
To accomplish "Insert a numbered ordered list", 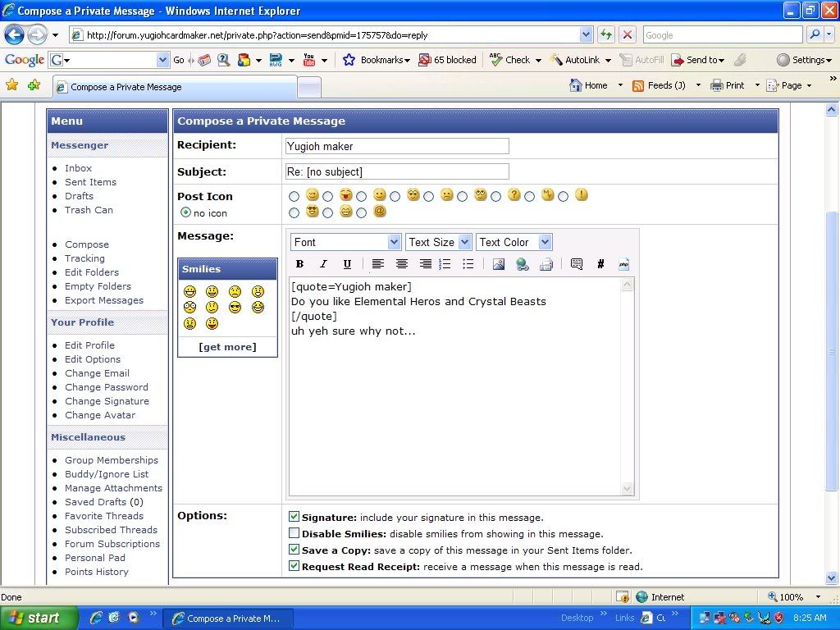I will (x=445, y=264).
